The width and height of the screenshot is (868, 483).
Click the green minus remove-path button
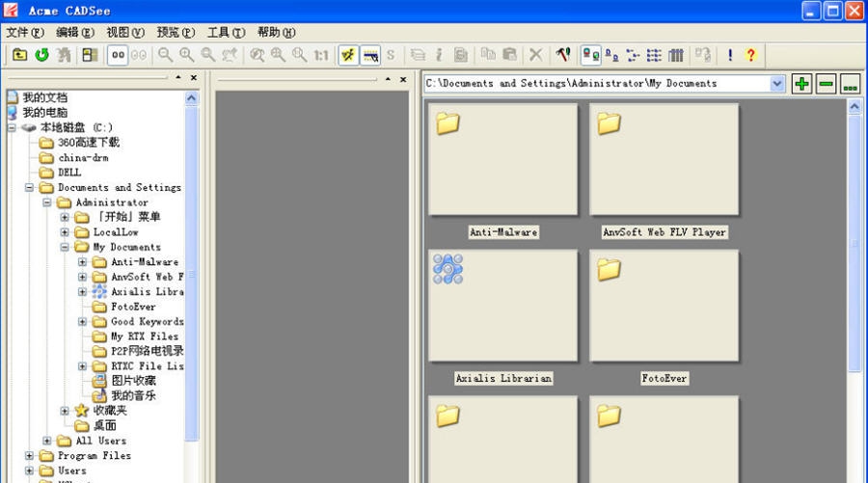pos(826,84)
